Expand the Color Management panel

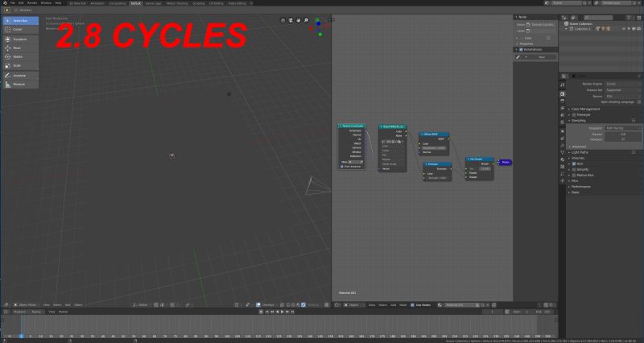(x=585, y=109)
